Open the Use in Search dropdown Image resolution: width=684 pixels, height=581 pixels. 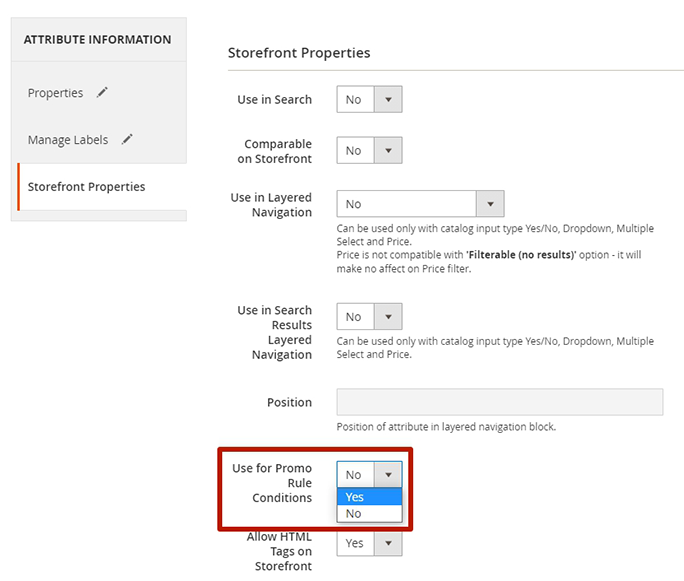(x=369, y=99)
